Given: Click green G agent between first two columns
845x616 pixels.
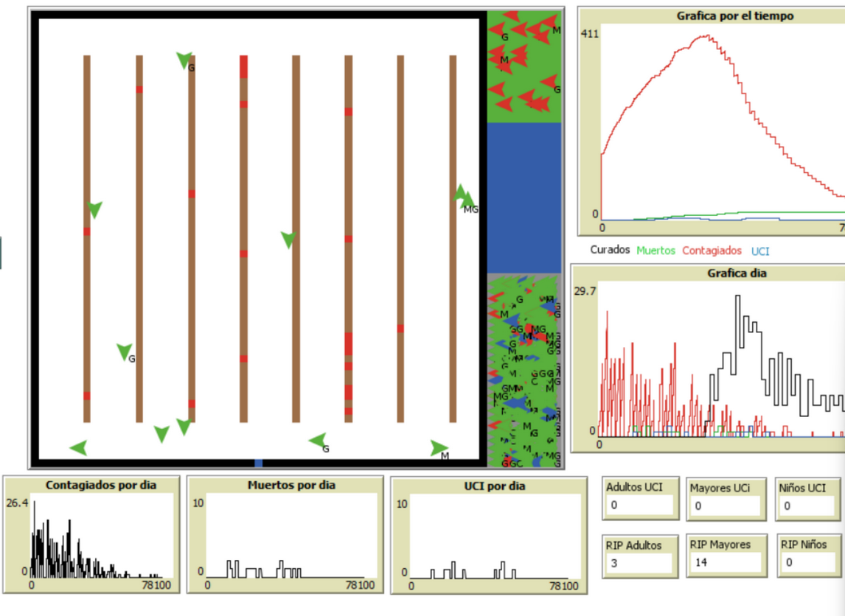Looking at the screenshot, I should coord(124,352).
